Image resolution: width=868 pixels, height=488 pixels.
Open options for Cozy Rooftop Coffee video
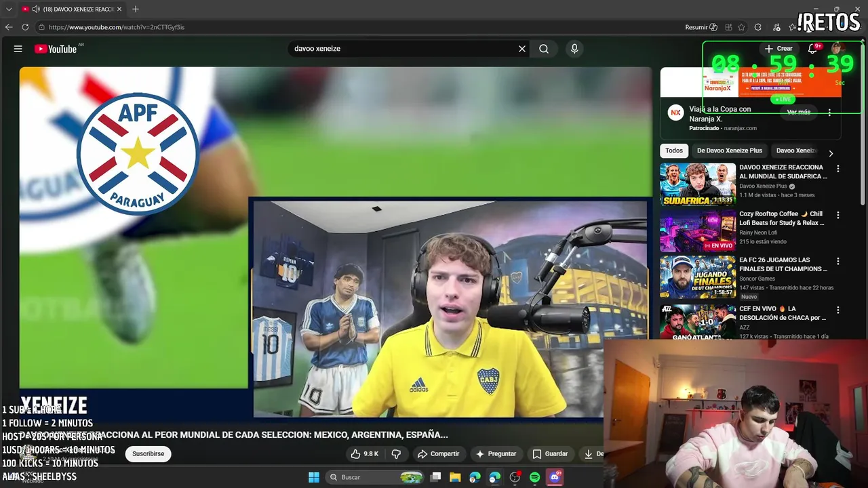838,215
